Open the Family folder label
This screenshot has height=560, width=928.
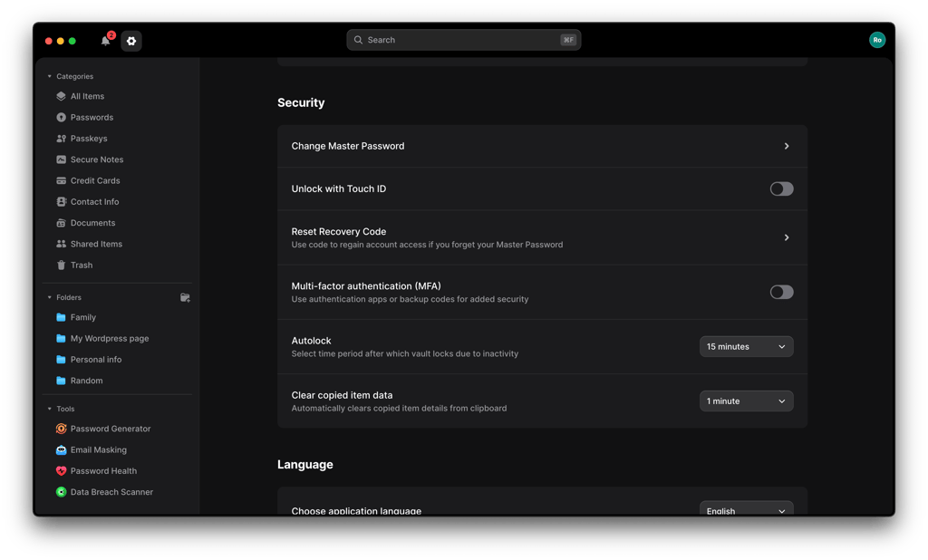(x=82, y=317)
